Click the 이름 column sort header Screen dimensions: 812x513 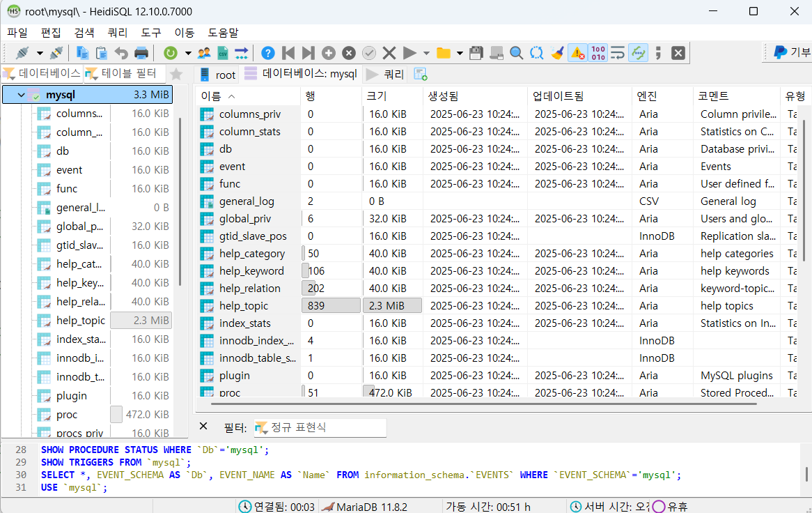(248, 96)
